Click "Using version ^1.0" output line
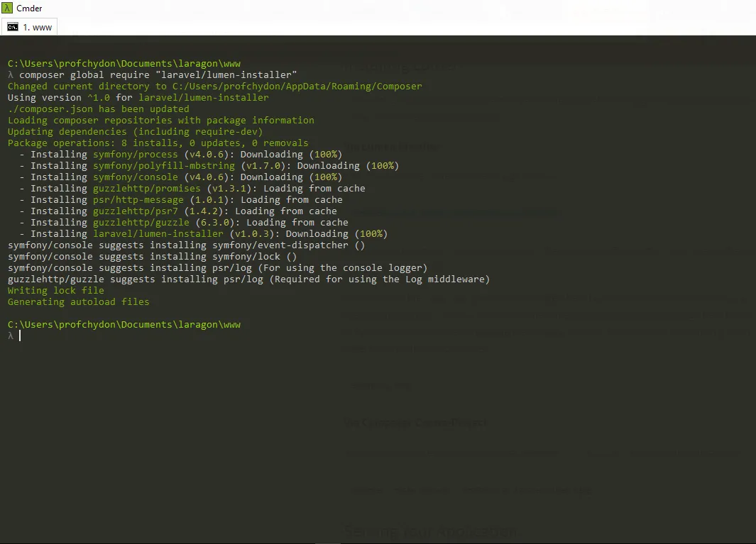This screenshot has width=756, height=544. point(138,97)
